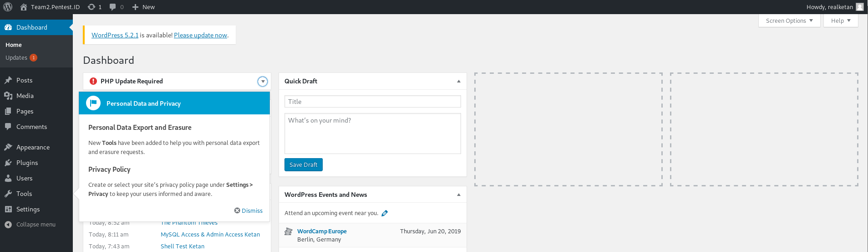
Task: Collapse the Quick Draft panel
Action: point(459,81)
